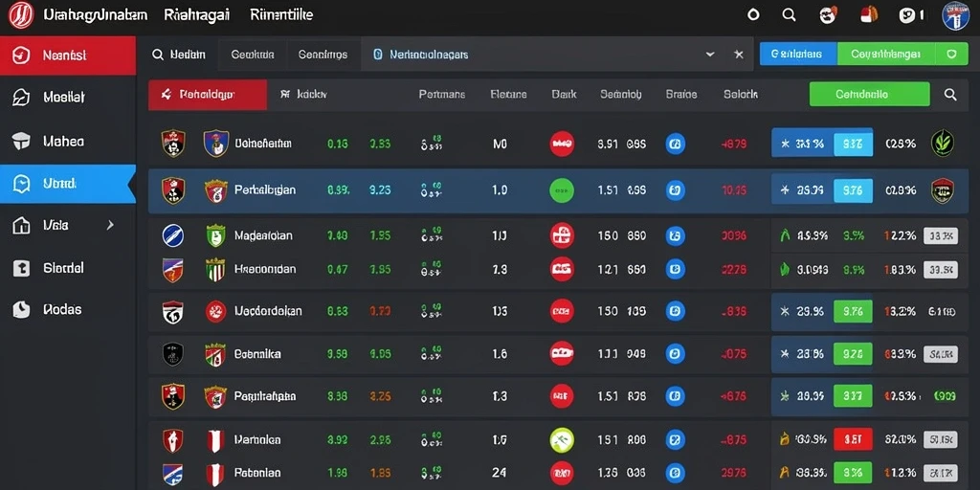This screenshot has width=980, height=490.
Task: Expand the Nerkanolnagars dropdown chevron
Action: [x=710, y=55]
